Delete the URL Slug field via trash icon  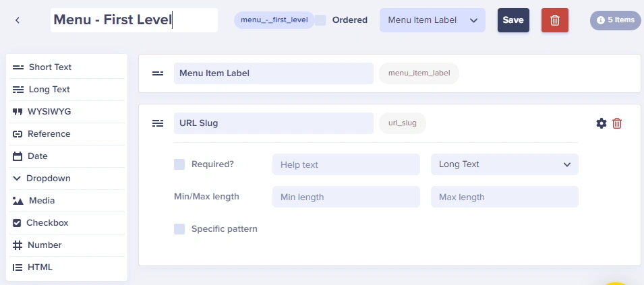(617, 123)
